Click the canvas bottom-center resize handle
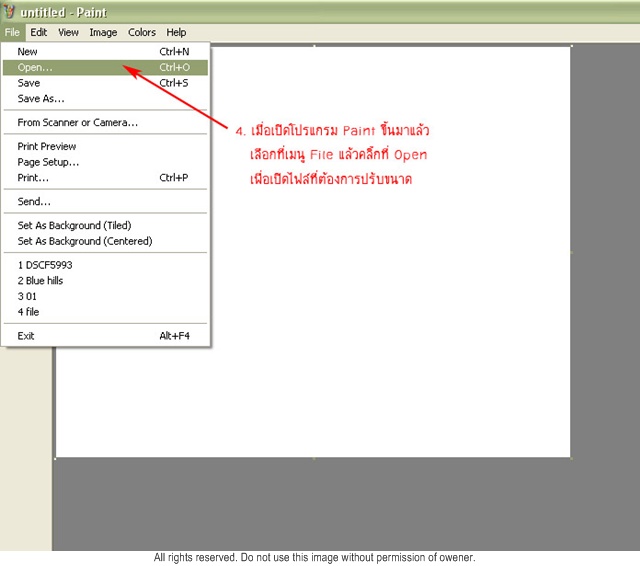Screen dimensions: 640x566 tap(314, 458)
